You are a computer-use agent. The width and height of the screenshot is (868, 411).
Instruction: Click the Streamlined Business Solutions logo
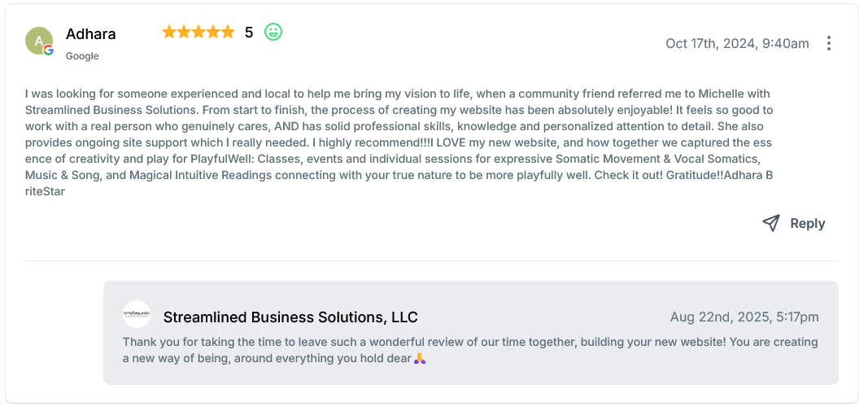click(x=137, y=314)
